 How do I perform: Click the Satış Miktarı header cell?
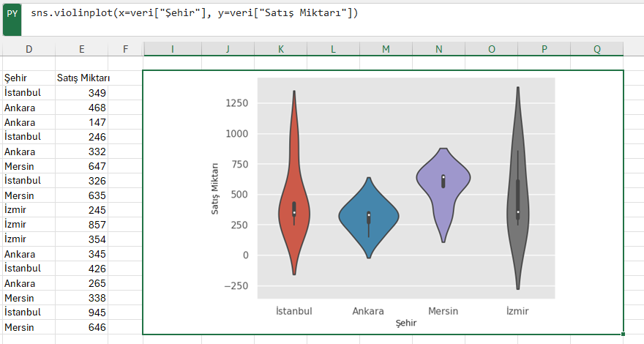click(81, 78)
